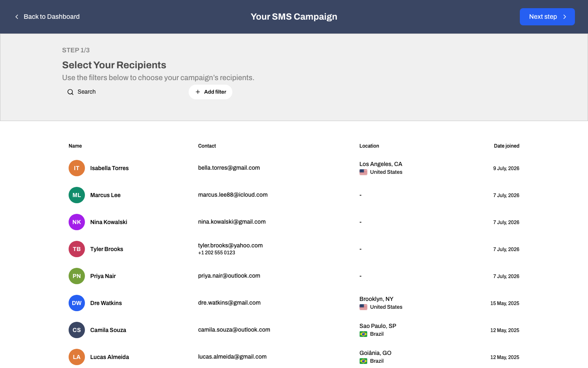Screen dimensions: 588x368
Task: Select the name Dre Watkins
Action: 106,303
